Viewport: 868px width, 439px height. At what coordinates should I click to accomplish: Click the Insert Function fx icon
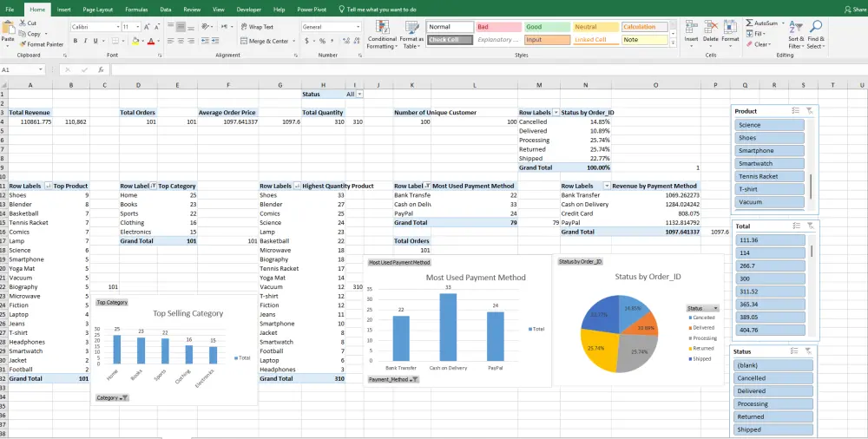click(x=101, y=69)
